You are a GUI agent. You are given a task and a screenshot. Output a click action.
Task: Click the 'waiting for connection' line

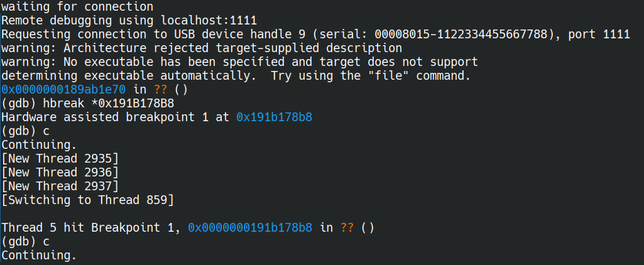(x=77, y=7)
